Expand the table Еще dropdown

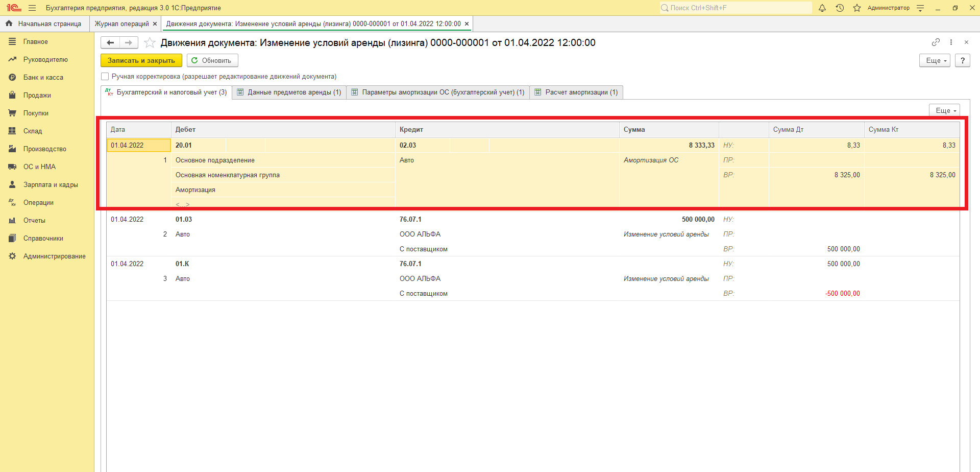click(x=944, y=111)
